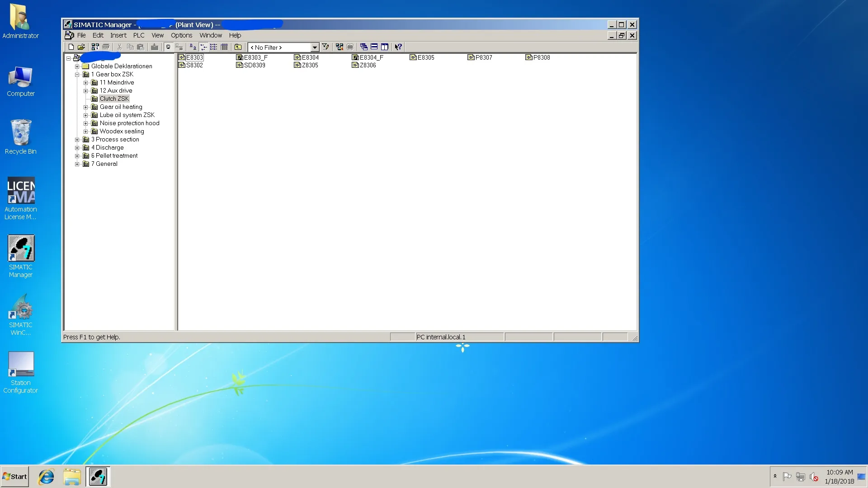This screenshot has width=868, height=488.
Task: Select Clutch ZSK in the tree
Action: click(x=114, y=99)
